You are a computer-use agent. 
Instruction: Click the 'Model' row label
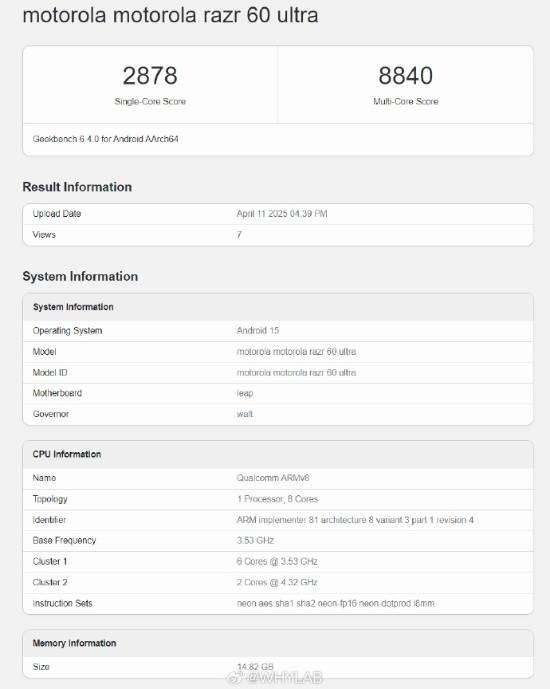(44, 352)
